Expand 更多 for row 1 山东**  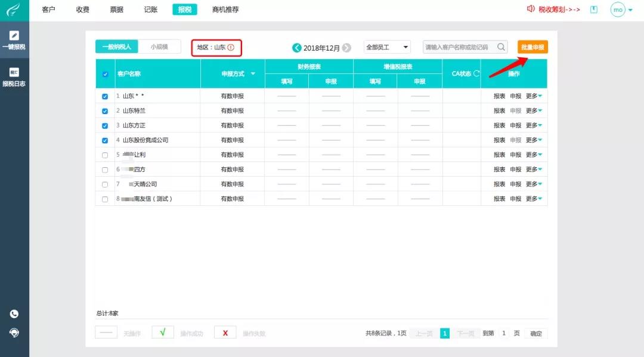tap(534, 96)
